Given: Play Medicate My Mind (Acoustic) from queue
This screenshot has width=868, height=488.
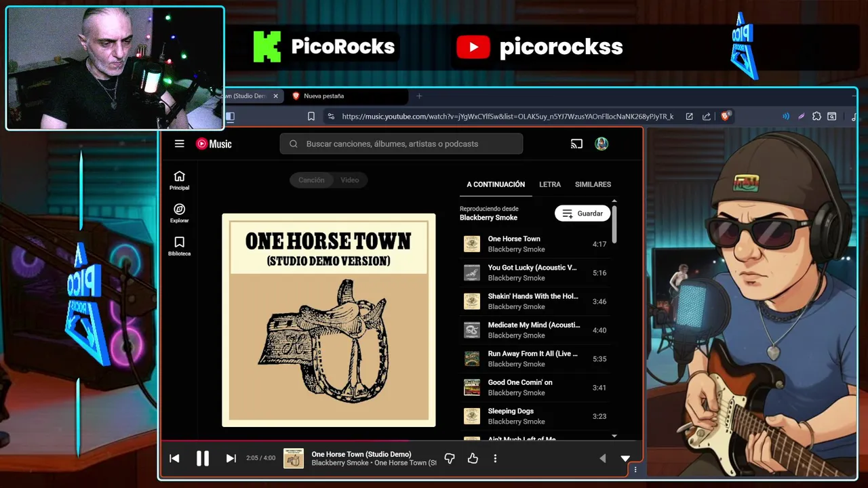Looking at the screenshot, I should click(x=535, y=330).
